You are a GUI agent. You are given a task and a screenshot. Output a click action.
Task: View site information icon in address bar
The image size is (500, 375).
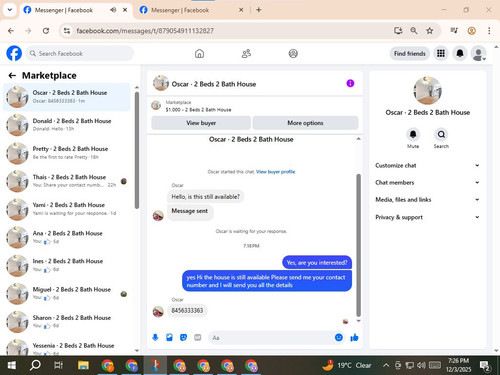coord(67,31)
